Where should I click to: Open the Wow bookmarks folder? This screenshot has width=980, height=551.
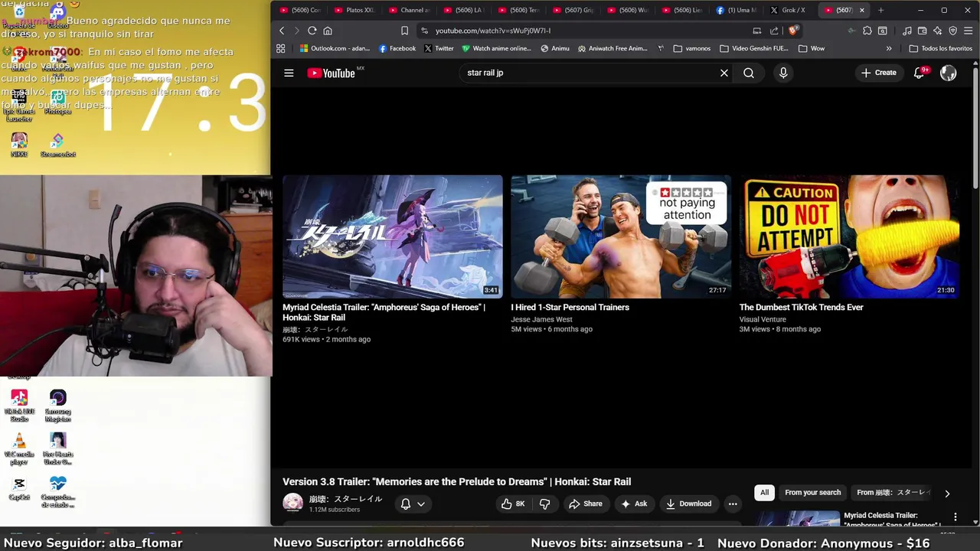tap(812, 48)
